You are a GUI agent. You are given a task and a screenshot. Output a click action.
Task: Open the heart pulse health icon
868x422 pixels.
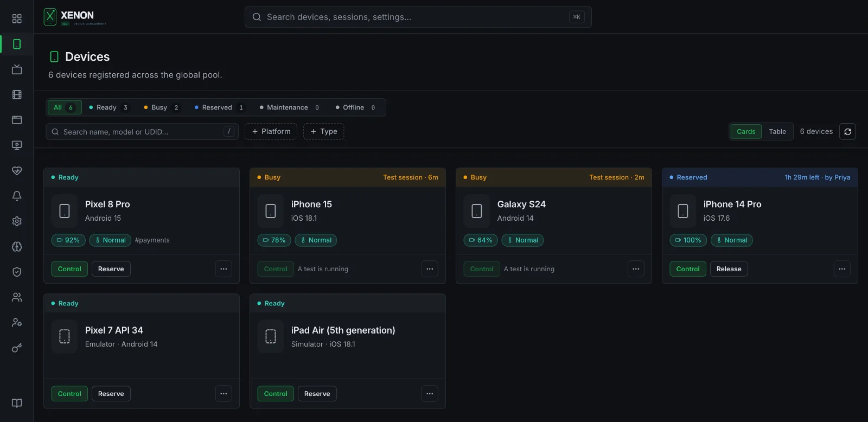click(17, 171)
